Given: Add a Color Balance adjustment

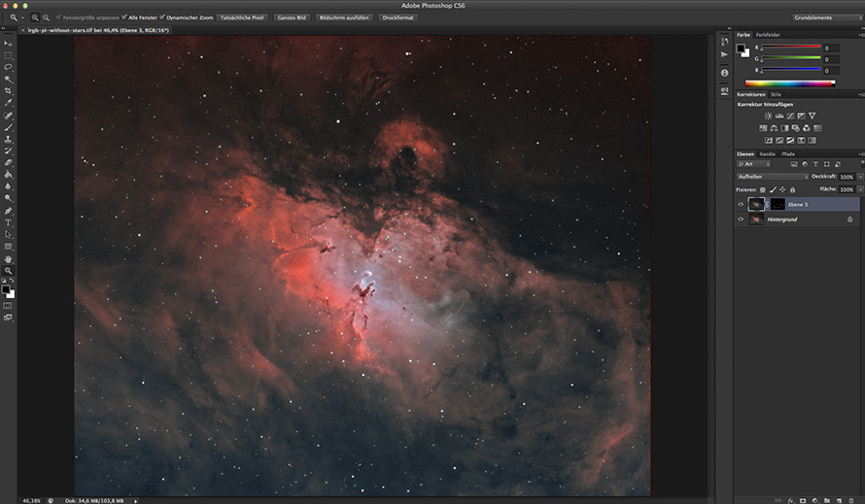Looking at the screenshot, I should 774,128.
